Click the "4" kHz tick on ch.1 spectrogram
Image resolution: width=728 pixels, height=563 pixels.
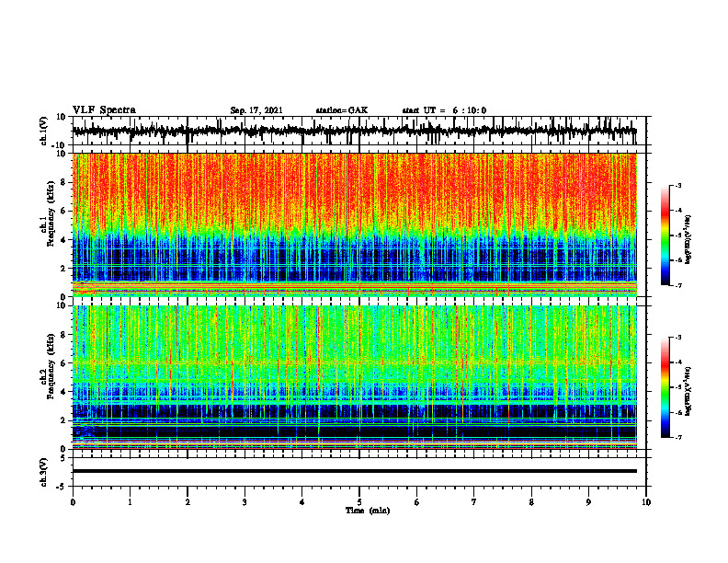pos(63,240)
